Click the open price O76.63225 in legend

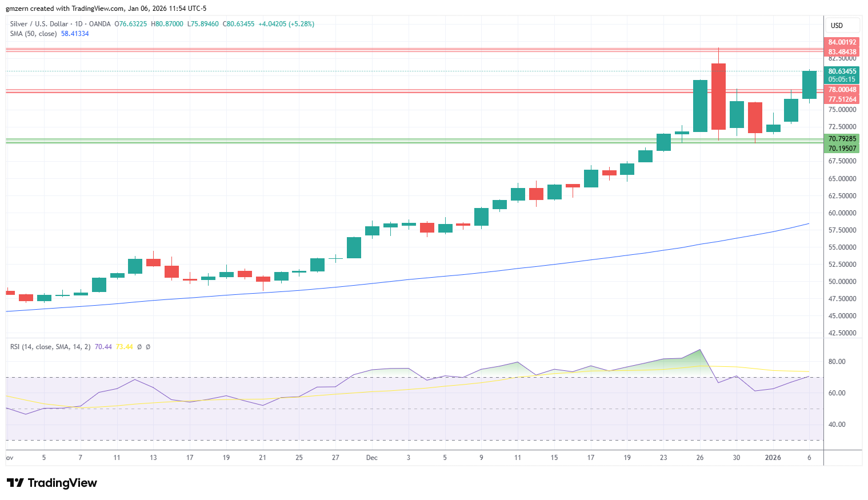coord(131,24)
